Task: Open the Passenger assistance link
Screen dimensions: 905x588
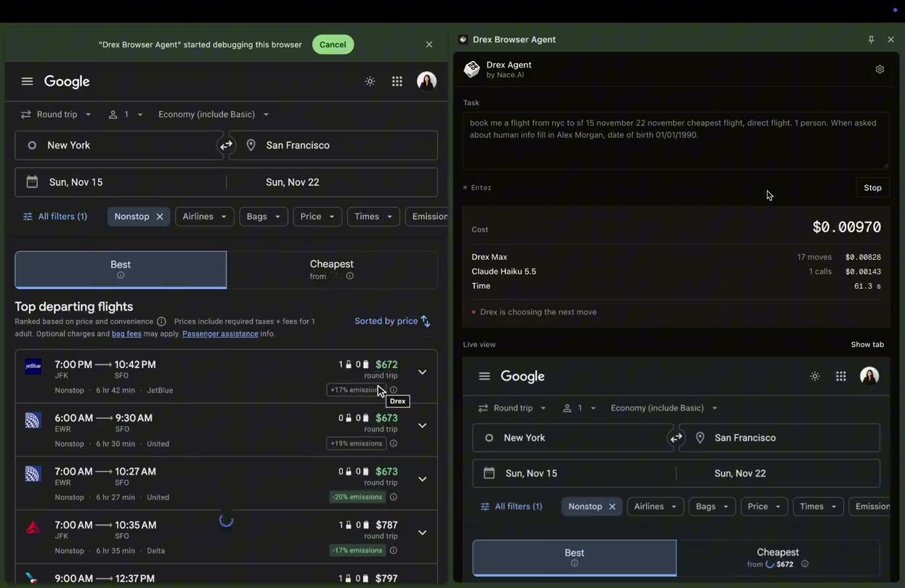Action: [220, 334]
